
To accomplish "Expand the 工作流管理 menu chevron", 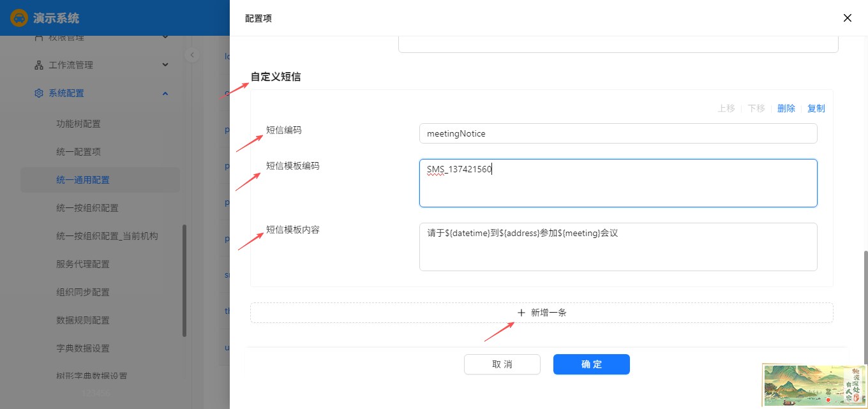I will point(165,65).
